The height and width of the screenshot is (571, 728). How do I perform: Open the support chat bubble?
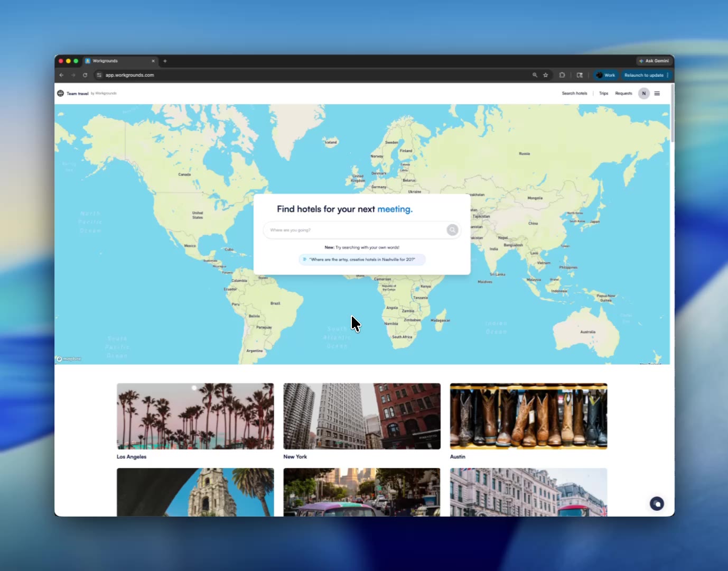pyautogui.click(x=657, y=503)
